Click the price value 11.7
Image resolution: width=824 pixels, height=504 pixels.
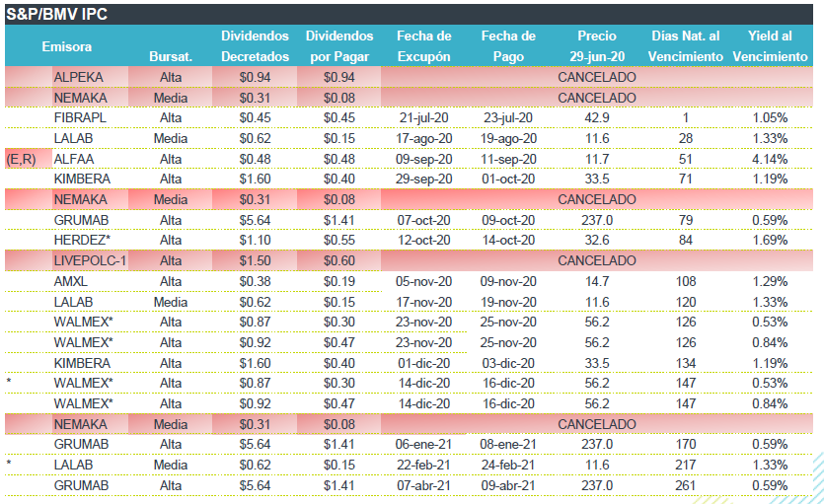597,159
